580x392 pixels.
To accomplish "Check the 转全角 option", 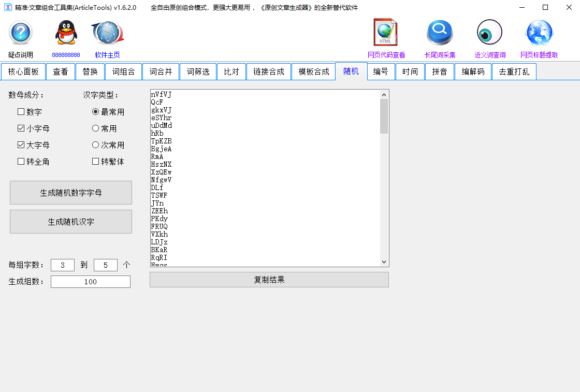I will point(21,161).
